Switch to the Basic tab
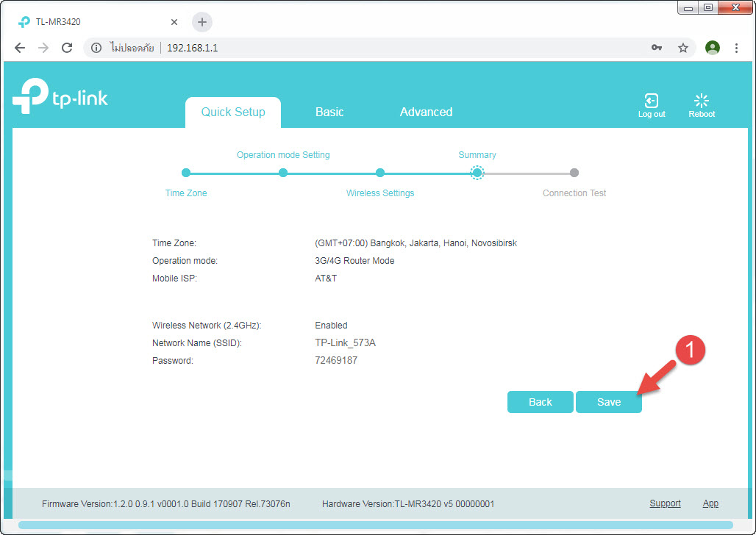This screenshot has width=756, height=535. (329, 112)
